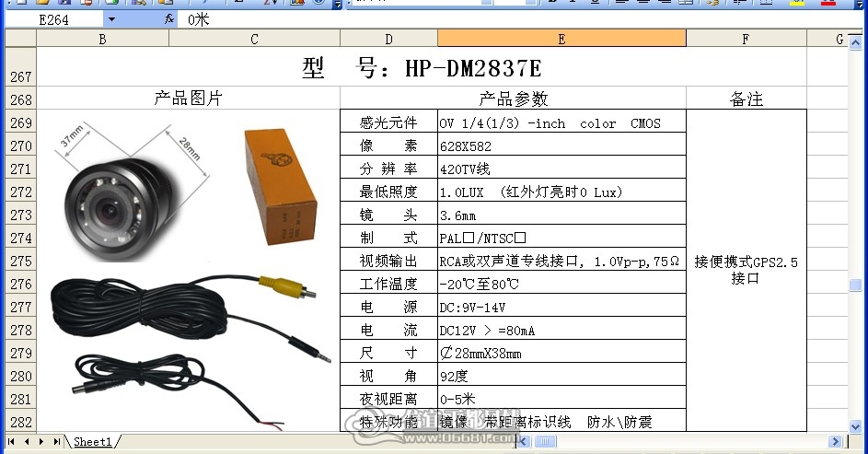Select highlighted column E header
The height and width of the screenshot is (454, 868).
(x=561, y=39)
